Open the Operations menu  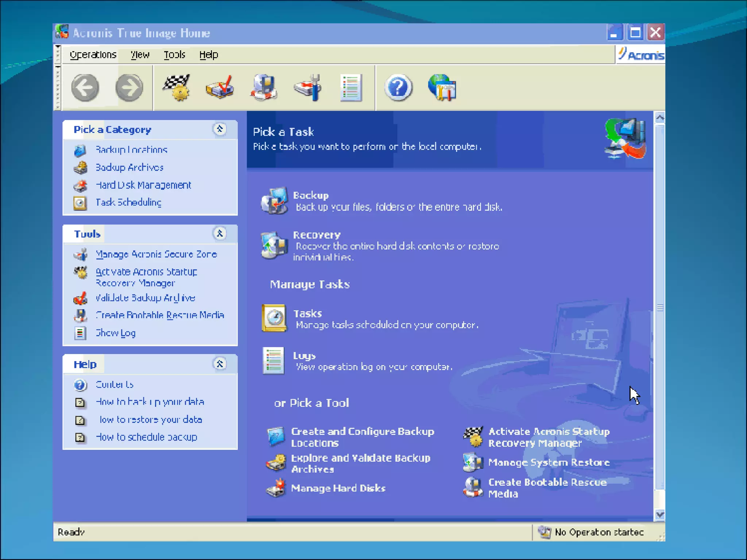coord(93,55)
